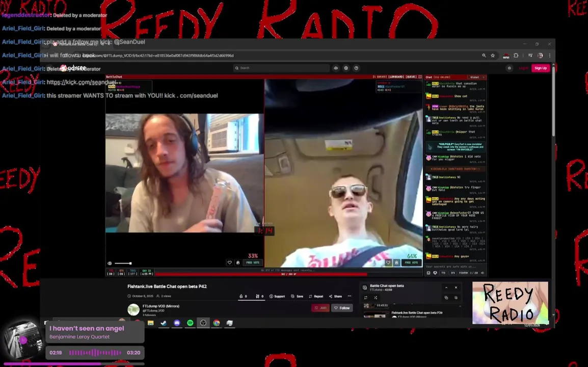Click the browser zoom magnifier icon
588x367 pixels.
pyautogui.click(x=484, y=56)
